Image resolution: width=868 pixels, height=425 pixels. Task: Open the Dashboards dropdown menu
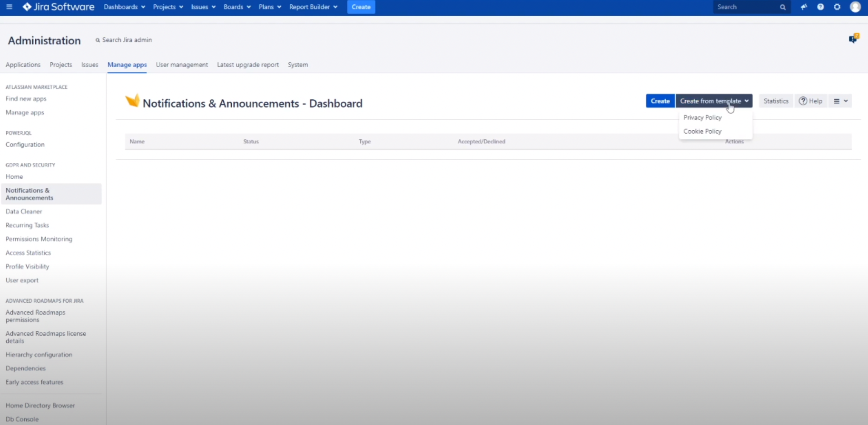(x=124, y=7)
